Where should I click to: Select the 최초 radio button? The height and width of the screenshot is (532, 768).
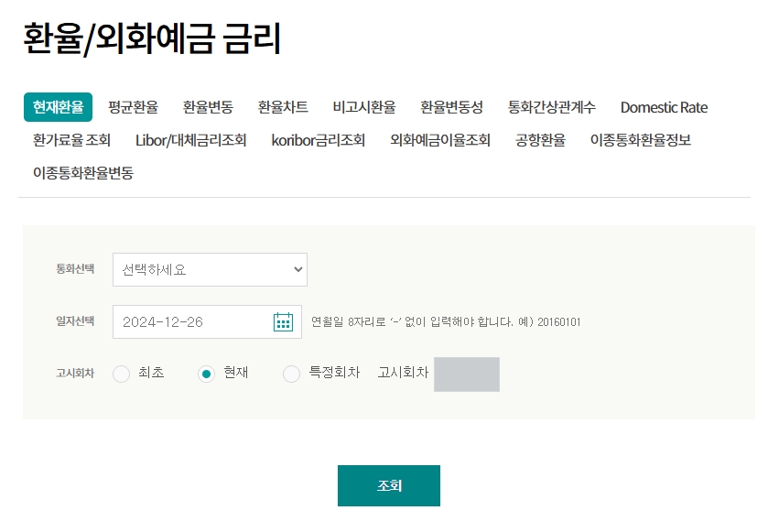(x=120, y=374)
